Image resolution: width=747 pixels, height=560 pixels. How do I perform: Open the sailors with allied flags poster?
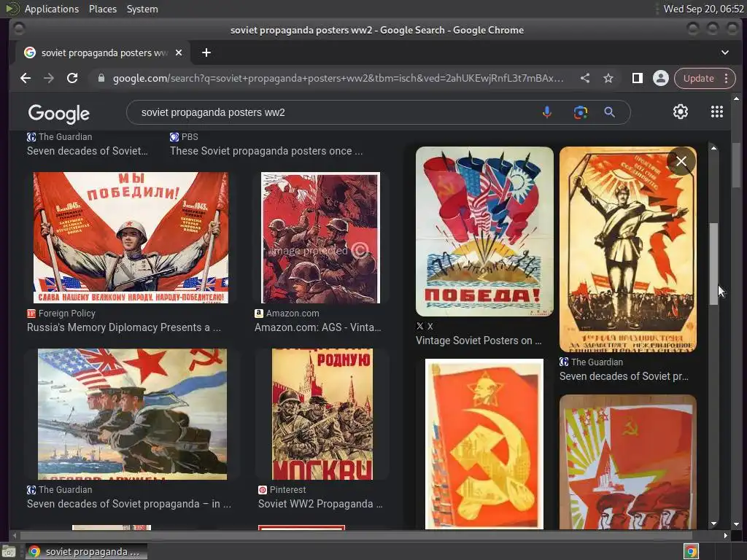(x=133, y=414)
